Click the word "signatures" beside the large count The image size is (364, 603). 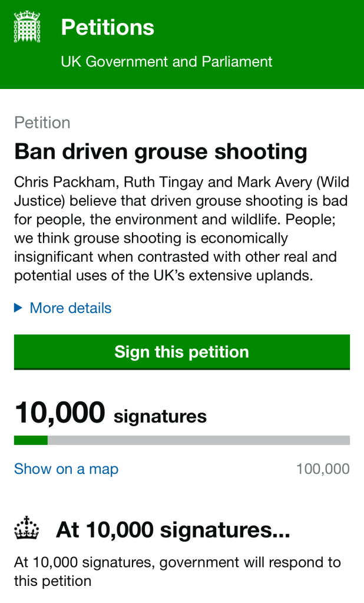(x=160, y=417)
